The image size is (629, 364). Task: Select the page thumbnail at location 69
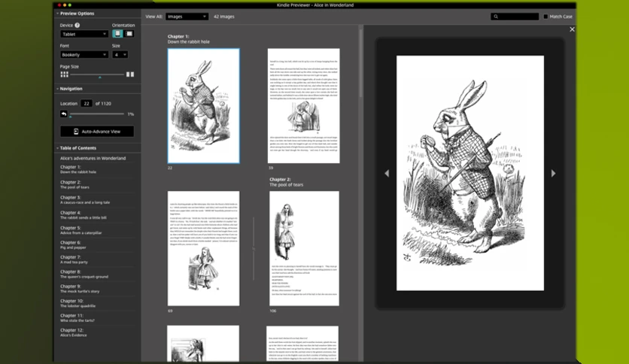point(203,248)
